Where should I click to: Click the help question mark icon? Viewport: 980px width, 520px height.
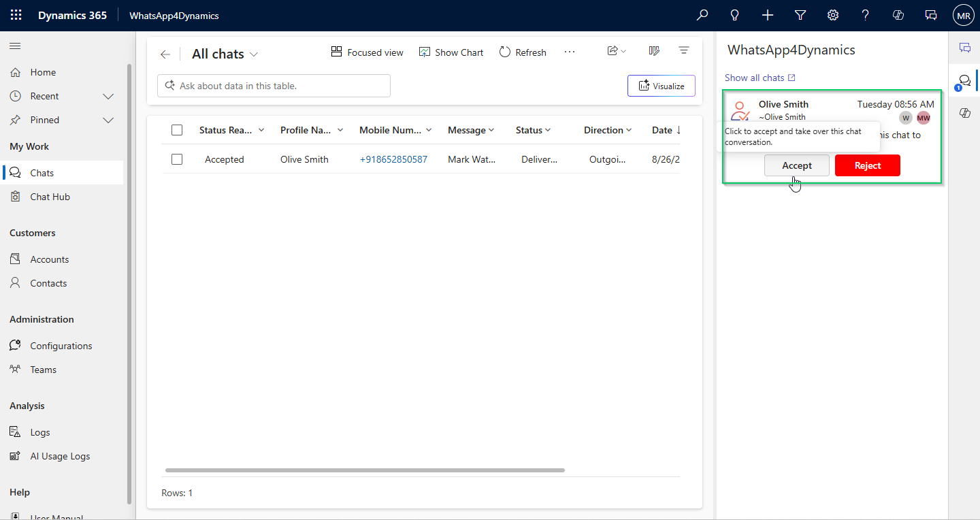[866, 15]
